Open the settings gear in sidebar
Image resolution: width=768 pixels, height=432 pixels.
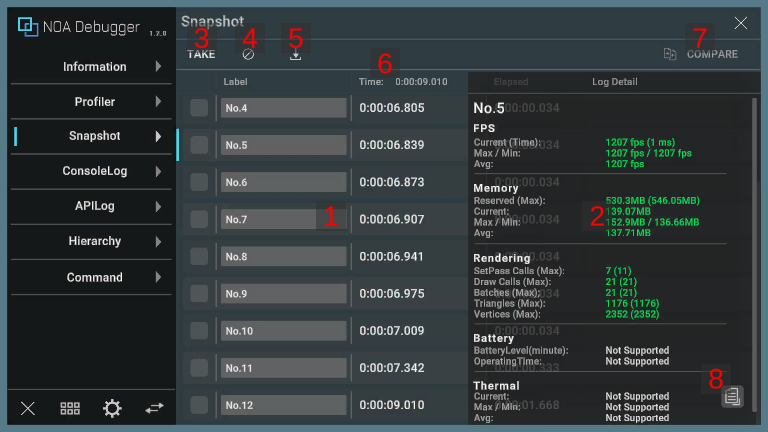(x=112, y=408)
